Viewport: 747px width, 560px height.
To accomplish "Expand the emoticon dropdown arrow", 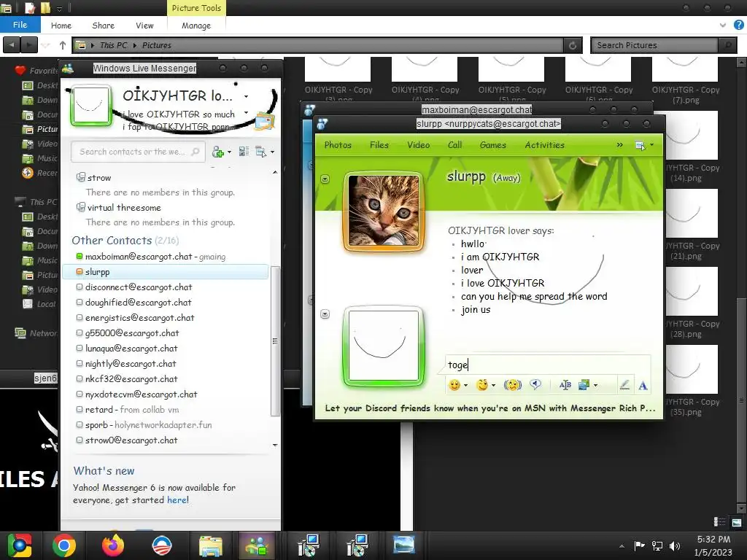I will (x=465, y=385).
